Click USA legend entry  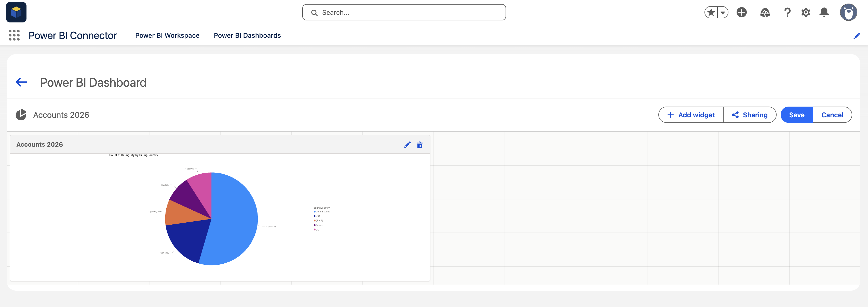point(317,216)
